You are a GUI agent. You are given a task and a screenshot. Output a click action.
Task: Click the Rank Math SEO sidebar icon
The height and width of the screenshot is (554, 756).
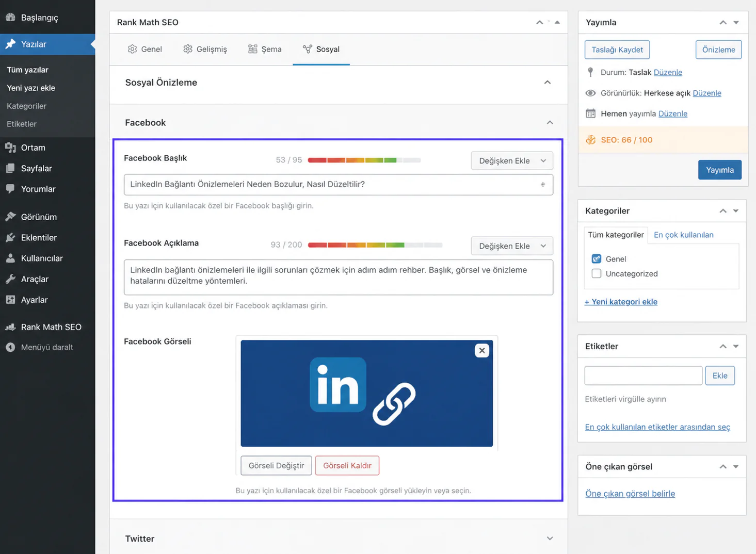coord(10,327)
